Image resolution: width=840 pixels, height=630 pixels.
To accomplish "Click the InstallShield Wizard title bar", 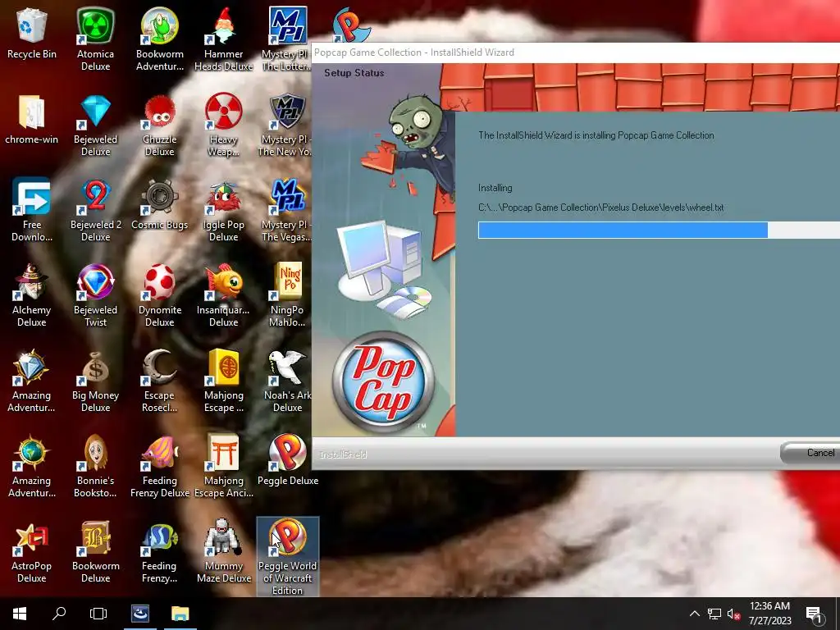I will pyautogui.click(x=575, y=52).
